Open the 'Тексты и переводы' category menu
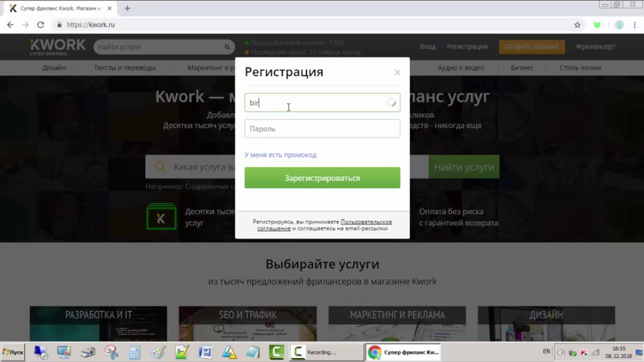Viewport: 644px width, 362px height. (x=125, y=67)
